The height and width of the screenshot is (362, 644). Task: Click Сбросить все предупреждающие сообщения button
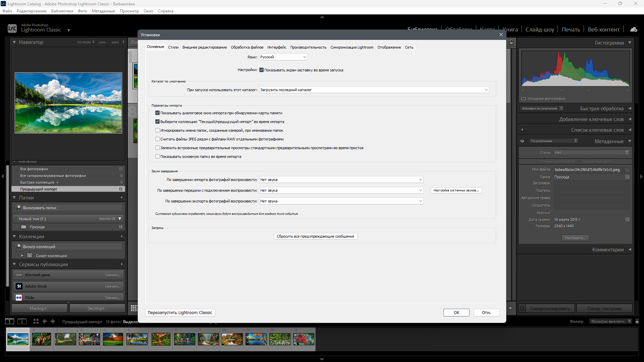[x=315, y=236]
